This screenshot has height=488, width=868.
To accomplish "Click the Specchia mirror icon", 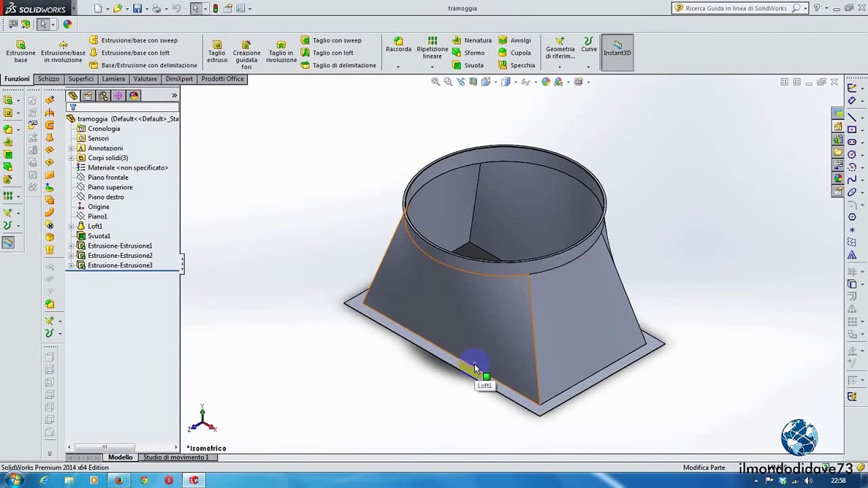I will pos(502,66).
